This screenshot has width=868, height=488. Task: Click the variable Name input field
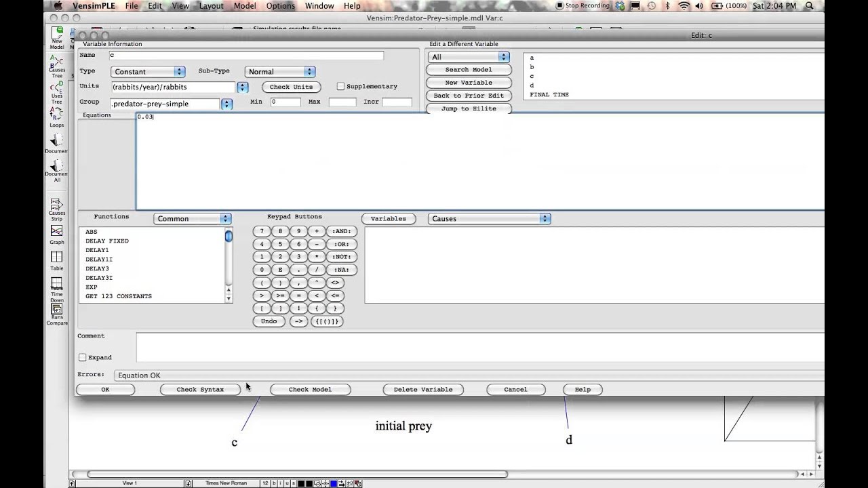coord(246,56)
